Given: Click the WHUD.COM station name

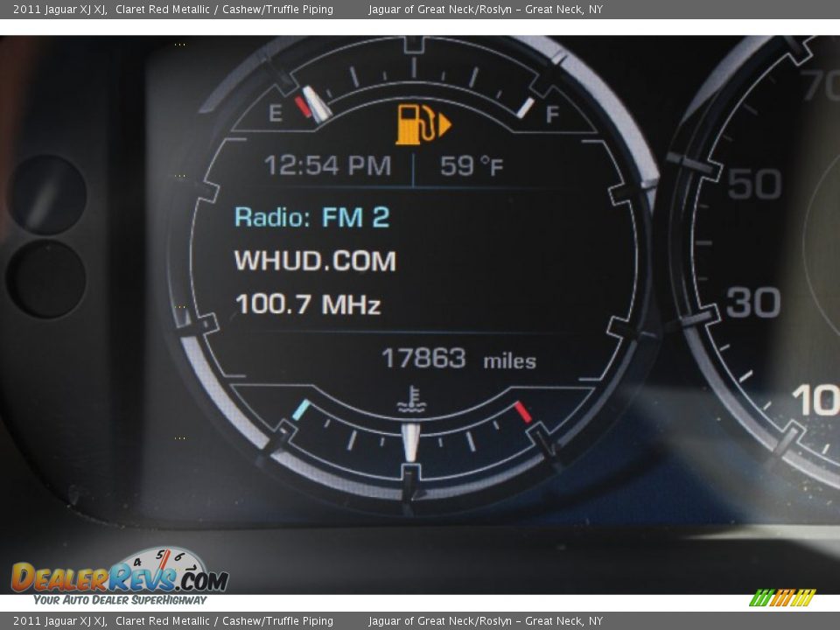Looking at the screenshot, I should tap(315, 261).
